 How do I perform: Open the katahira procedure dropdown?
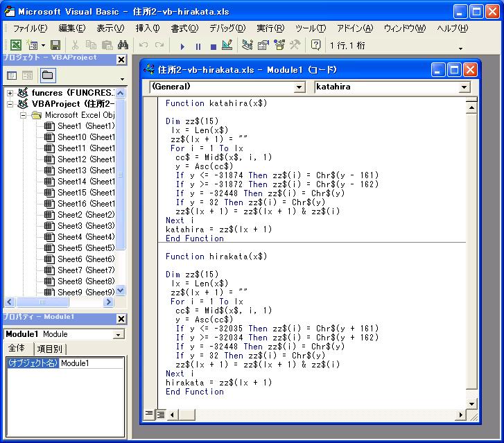[464, 87]
